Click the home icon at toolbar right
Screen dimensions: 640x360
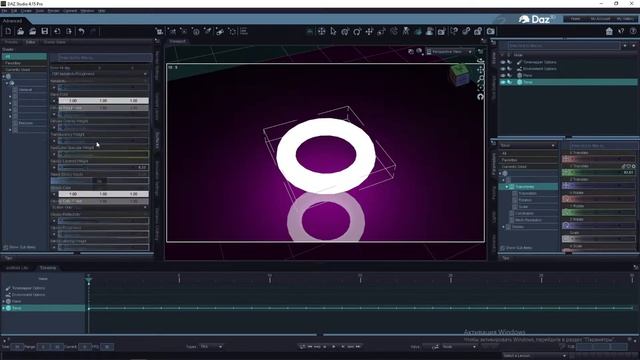click(609, 31)
